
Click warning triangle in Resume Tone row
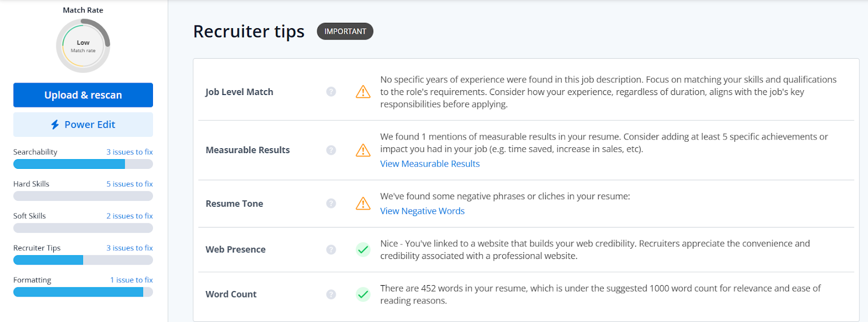(x=363, y=204)
